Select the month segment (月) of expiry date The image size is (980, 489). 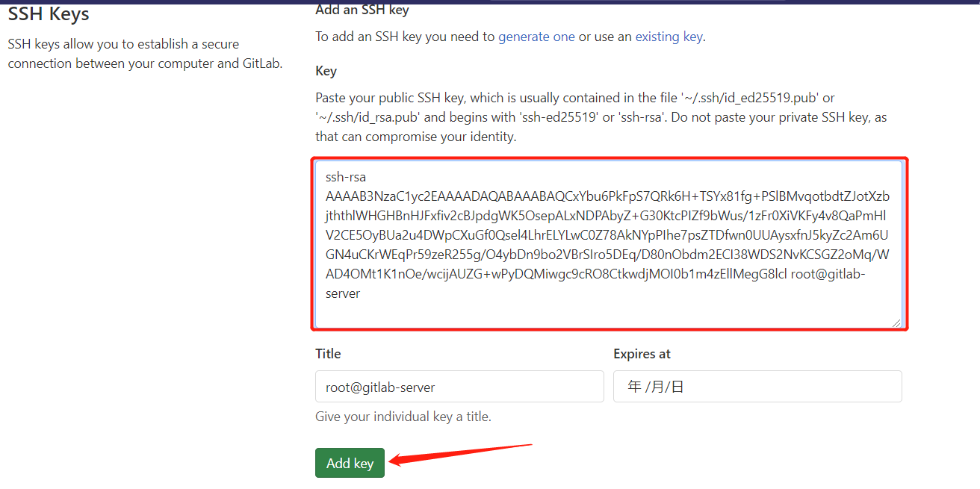point(657,387)
